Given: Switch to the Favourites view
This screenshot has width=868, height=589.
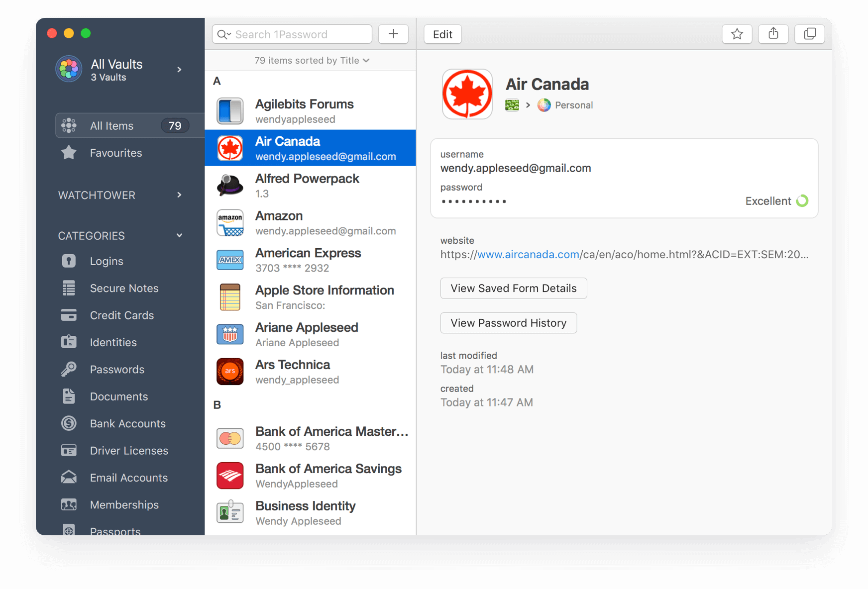Looking at the screenshot, I should click(x=116, y=153).
